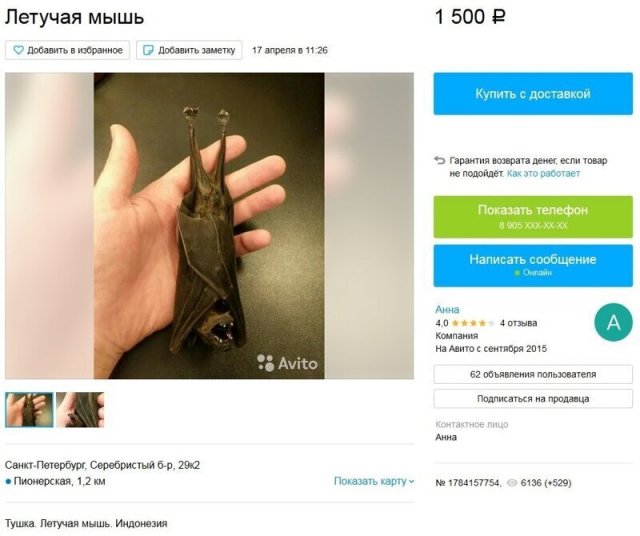Image resolution: width=640 pixels, height=536 pixels.
Task: Click the blue metro dot near Пионерская
Action: pos(8,481)
